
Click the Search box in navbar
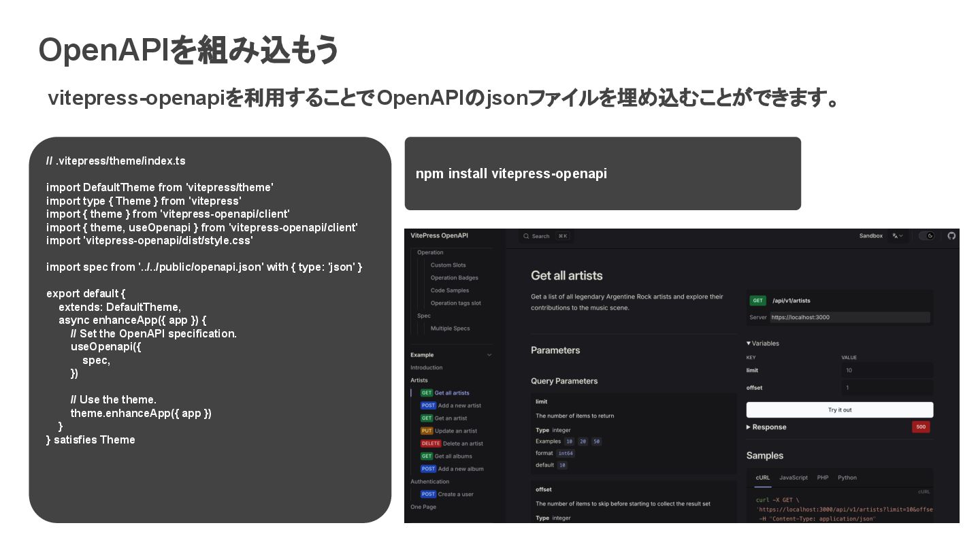coord(546,236)
